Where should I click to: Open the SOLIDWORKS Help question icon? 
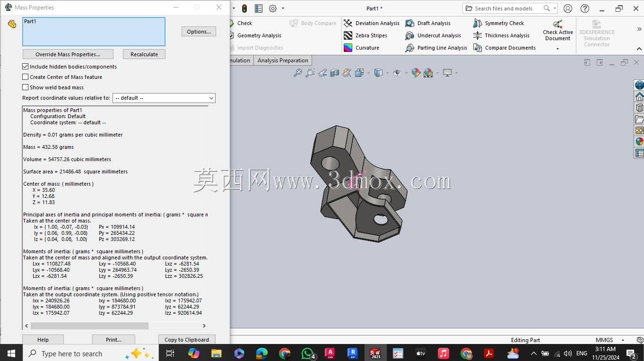tap(585, 9)
